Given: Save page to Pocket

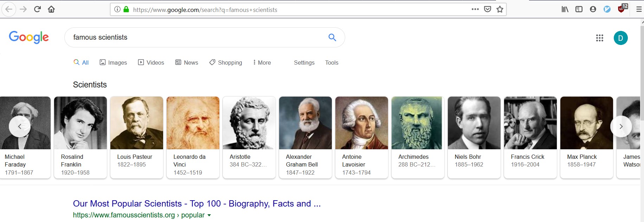Looking at the screenshot, I should (x=487, y=9).
